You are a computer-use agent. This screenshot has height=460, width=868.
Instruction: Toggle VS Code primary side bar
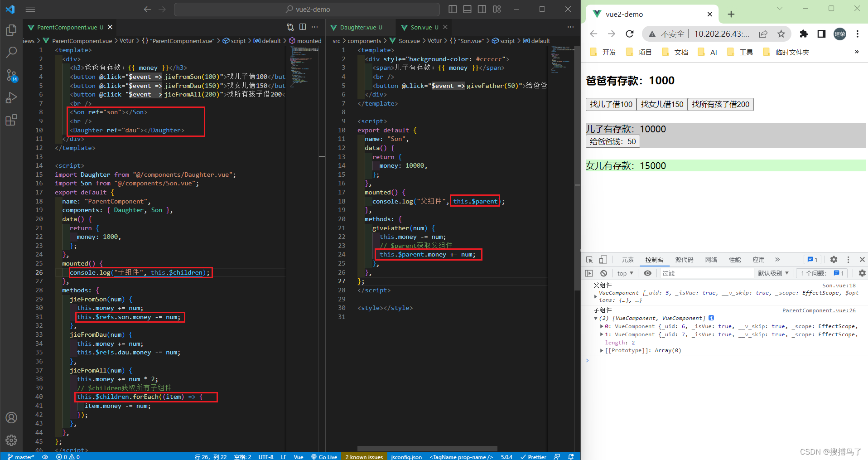coord(453,9)
